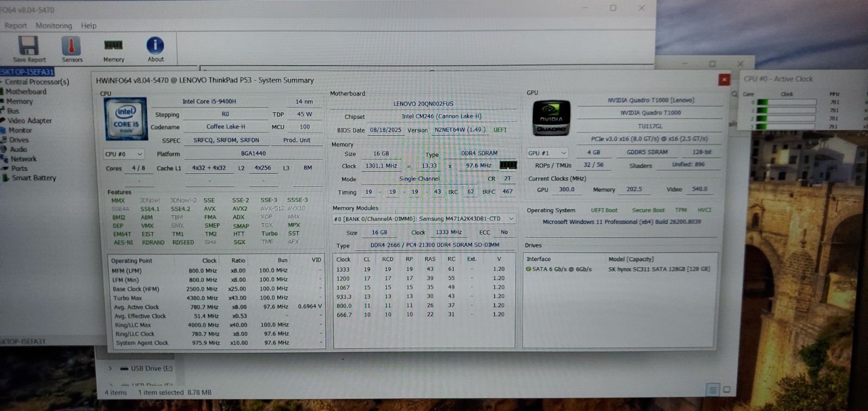Select Monitor in the device tree

[20, 130]
